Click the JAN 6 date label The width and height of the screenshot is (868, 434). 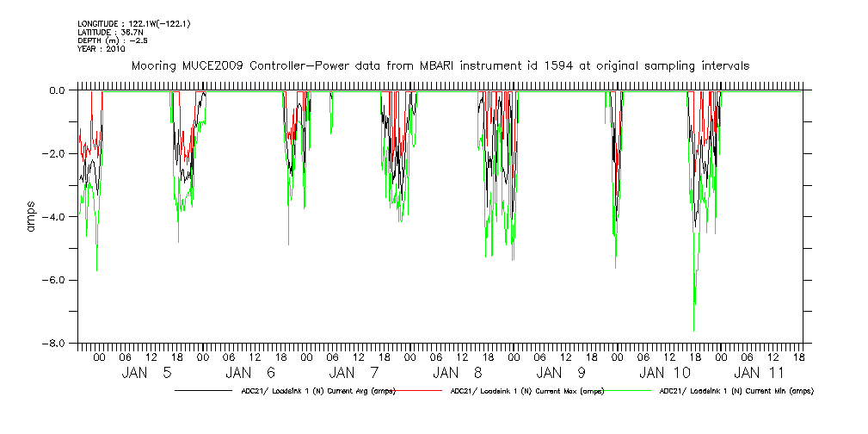click(x=251, y=373)
